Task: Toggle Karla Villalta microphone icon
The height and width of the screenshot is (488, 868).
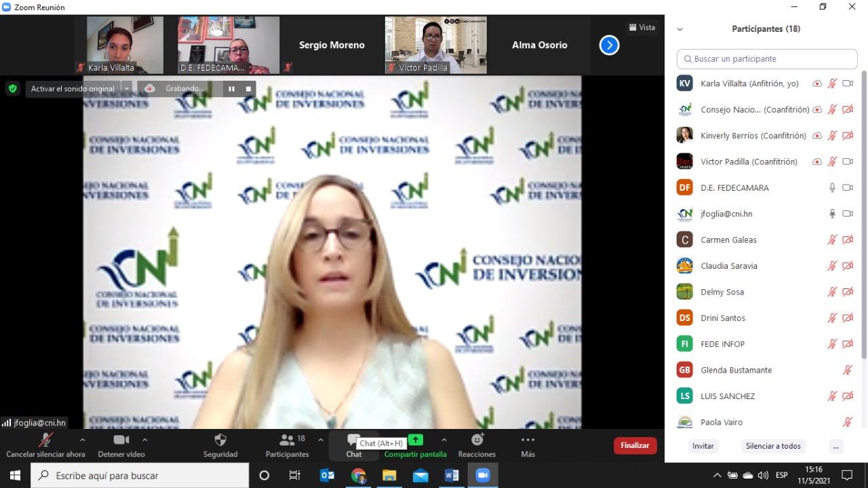Action: [832, 83]
